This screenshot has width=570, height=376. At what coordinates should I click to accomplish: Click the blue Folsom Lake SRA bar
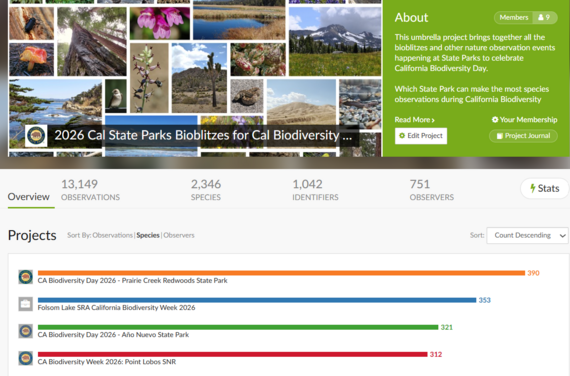coord(257,300)
